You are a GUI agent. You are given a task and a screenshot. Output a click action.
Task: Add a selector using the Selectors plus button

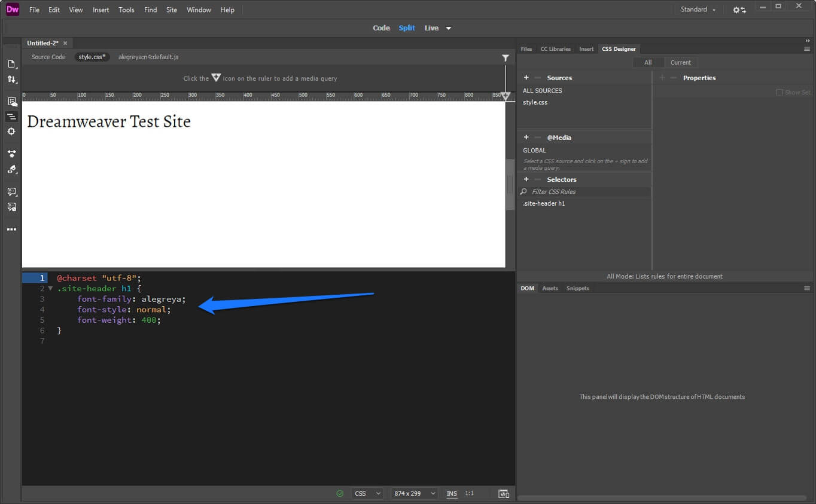pyautogui.click(x=526, y=179)
